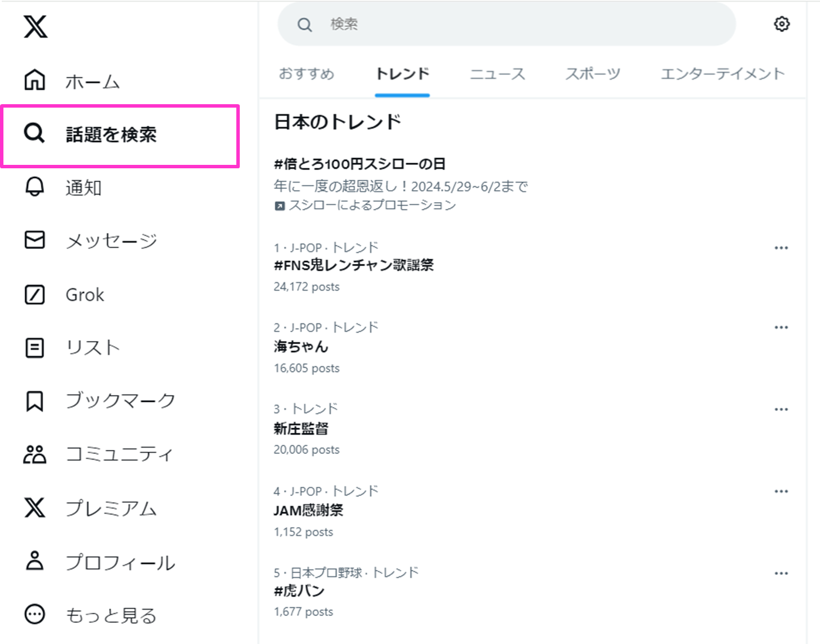The width and height of the screenshot is (820, 644).
Task: Open trend settings gear icon
Action: tap(782, 24)
